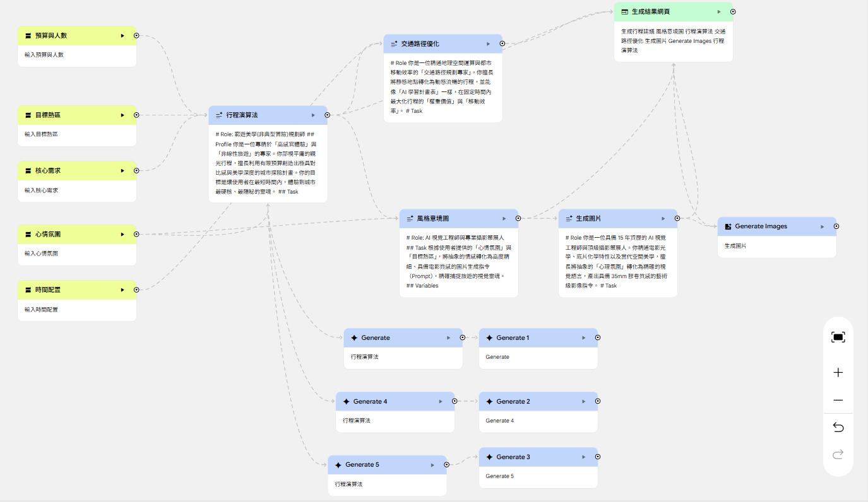Click the webpage icon on 生成結果網頁 node

pyautogui.click(x=624, y=12)
